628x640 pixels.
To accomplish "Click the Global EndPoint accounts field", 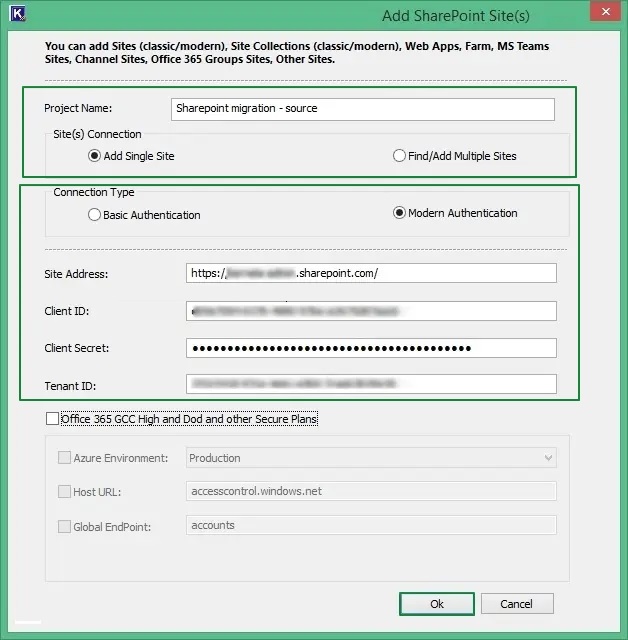I will 371,525.
